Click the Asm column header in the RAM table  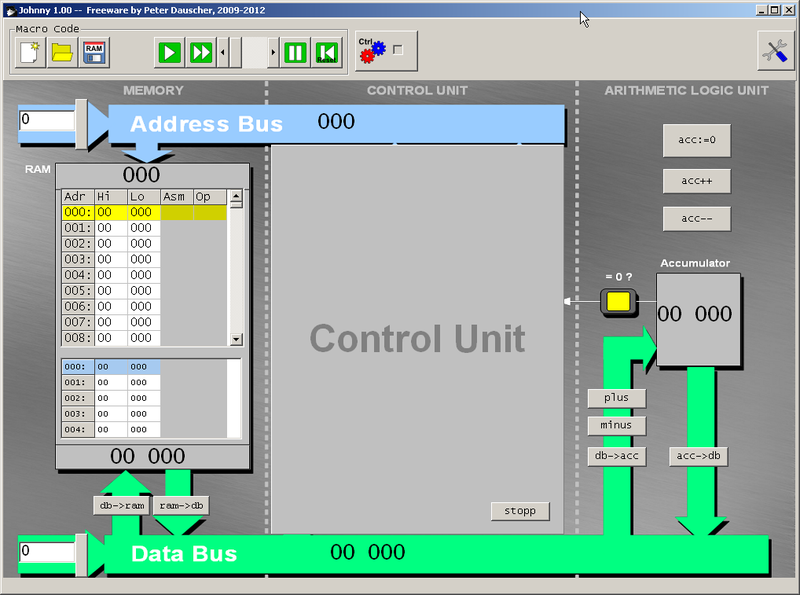pos(175,197)
